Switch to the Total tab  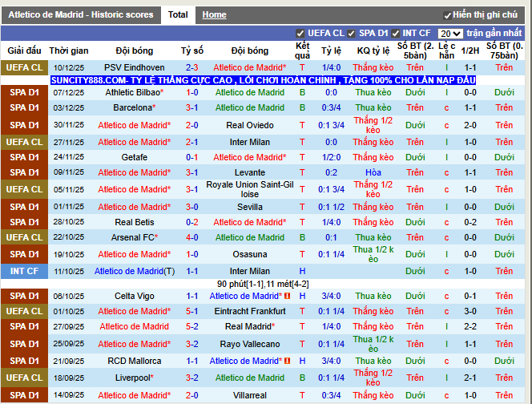click(178, 15)
